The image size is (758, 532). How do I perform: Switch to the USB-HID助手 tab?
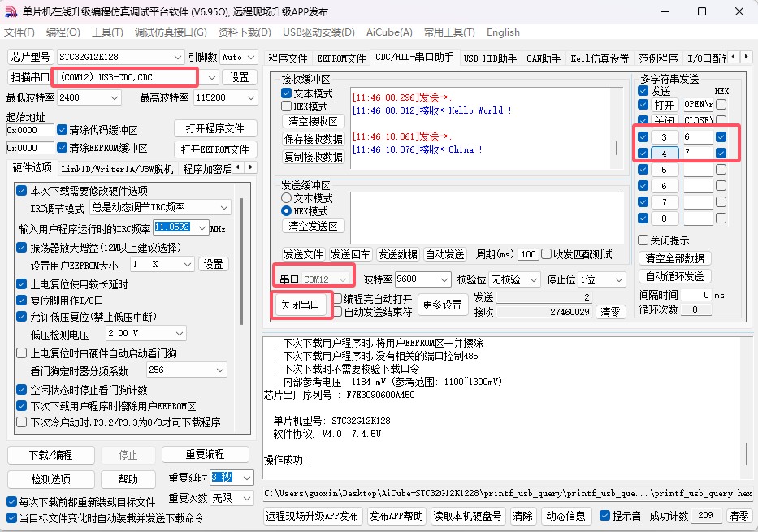[490, 58]
